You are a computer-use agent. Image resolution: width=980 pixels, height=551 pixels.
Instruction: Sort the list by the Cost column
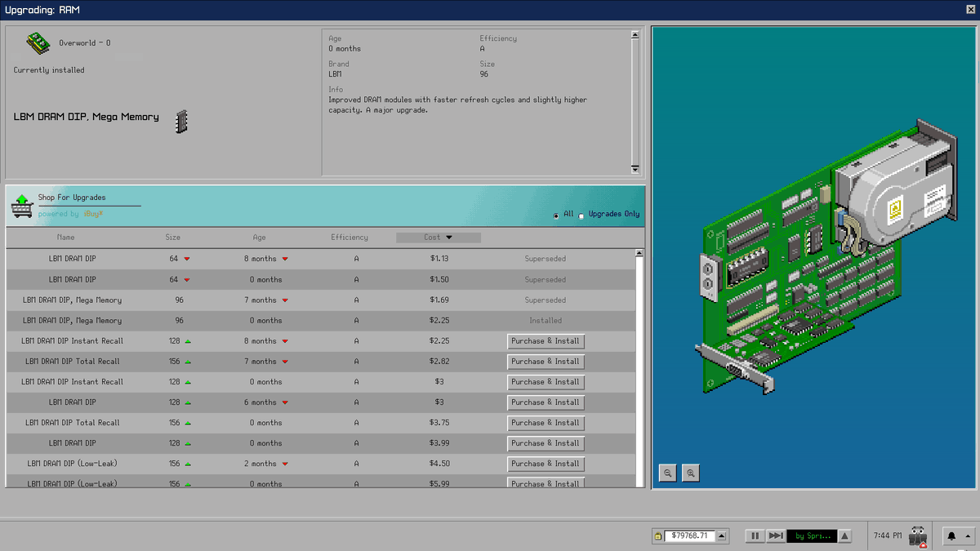click(438, 238)
